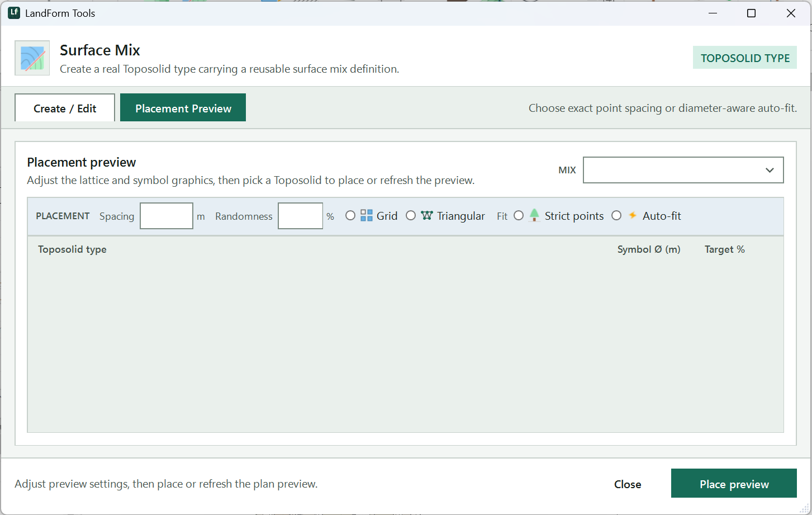Screen dimensions: 812x515
Task: Click the Auto-fit spark icon
Action: tap(633, 215)
